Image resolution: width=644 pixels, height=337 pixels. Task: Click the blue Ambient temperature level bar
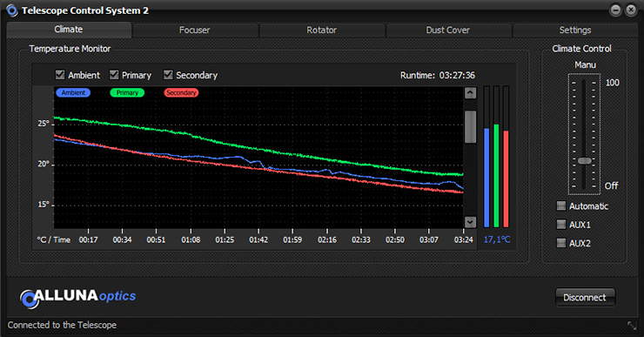coord(486,178)
